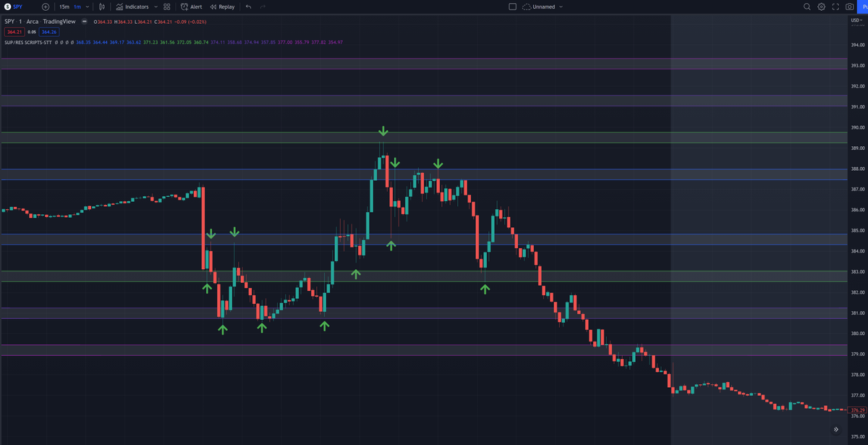Screen dimensions: 868x445
Task: Open the candlestick chart type selector
Action: (x=101, y=7)
